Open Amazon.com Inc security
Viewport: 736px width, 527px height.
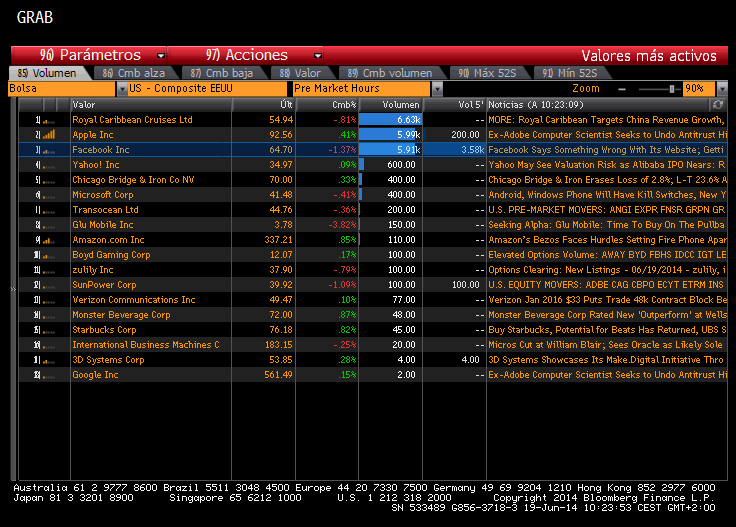[108, 240]
